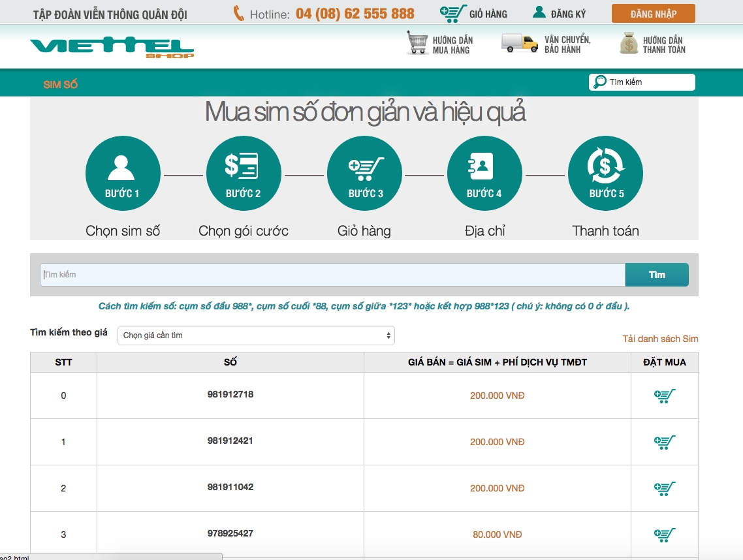Viewport: 743px width, 560px height.
Task: Click the Giỏ hàng link text
Action: (x=488, y=14)
